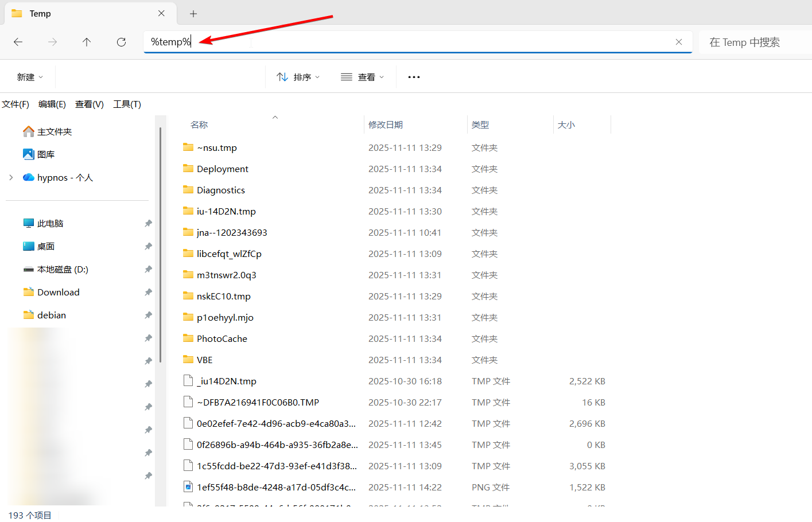This screenshot has height=522, width=812.
Task: Open the three-dot more options menu
Action: pyautogui.click(x=414, y=77)
